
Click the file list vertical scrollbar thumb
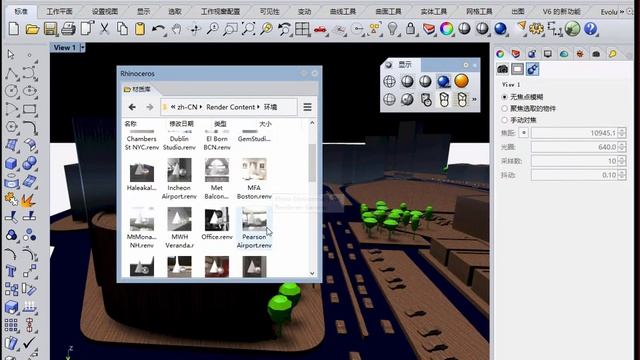312,162
